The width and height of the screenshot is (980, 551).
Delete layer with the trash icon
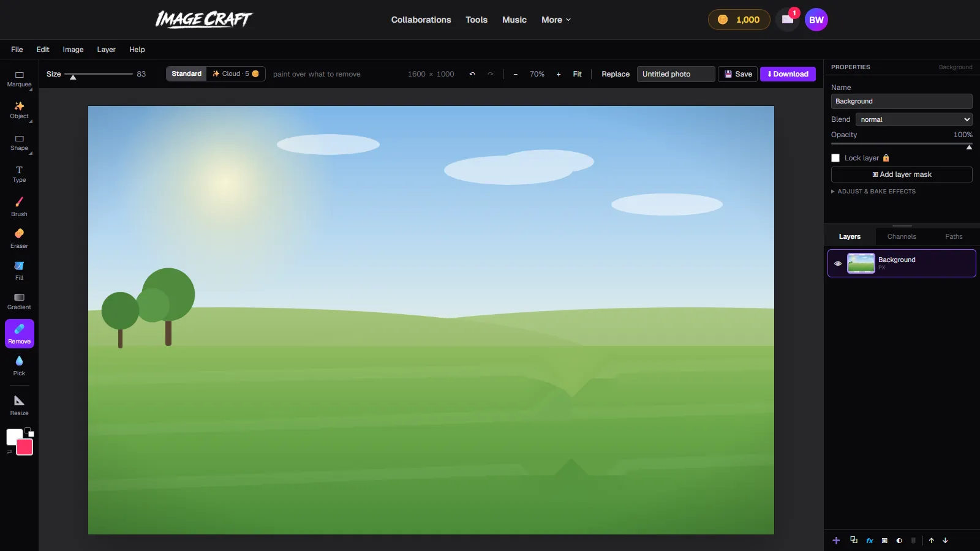[913, 541]
